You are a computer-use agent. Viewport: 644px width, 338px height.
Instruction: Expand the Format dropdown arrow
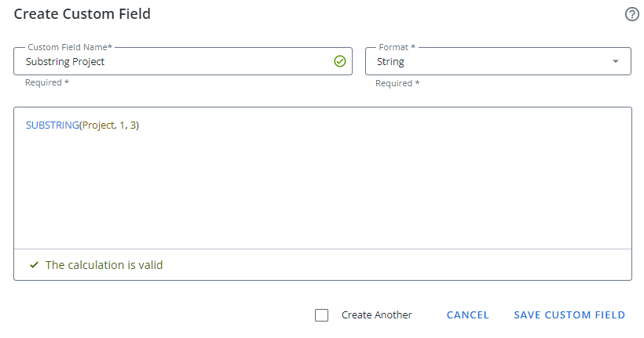point(616,61)
